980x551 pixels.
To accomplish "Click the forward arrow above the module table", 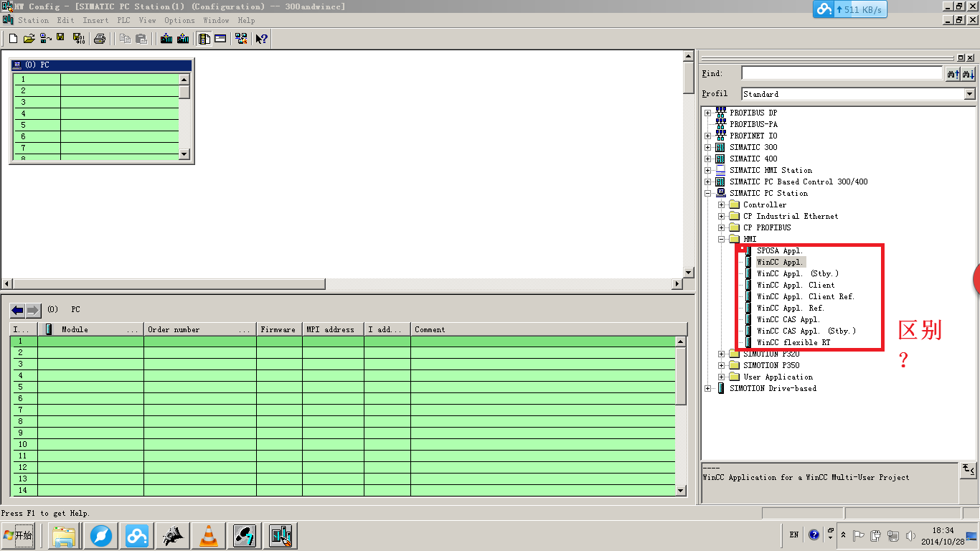I will tap(33, 311).
